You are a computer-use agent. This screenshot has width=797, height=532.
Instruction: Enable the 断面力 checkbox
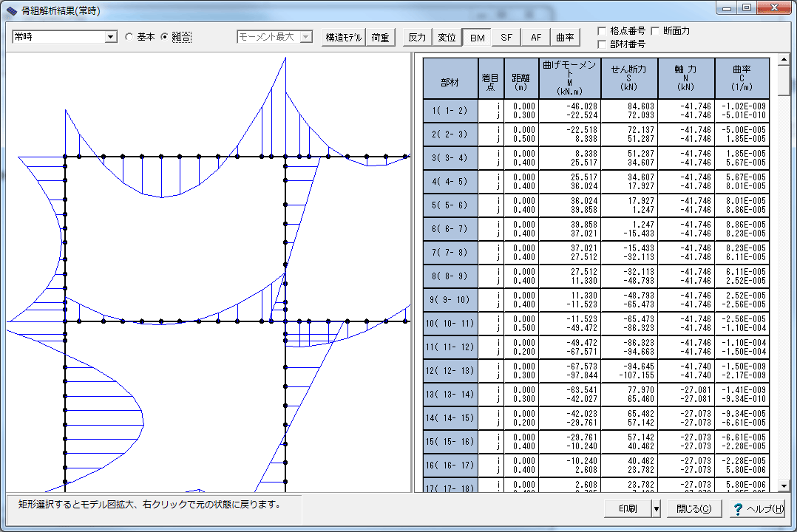(x=655, y=31)
